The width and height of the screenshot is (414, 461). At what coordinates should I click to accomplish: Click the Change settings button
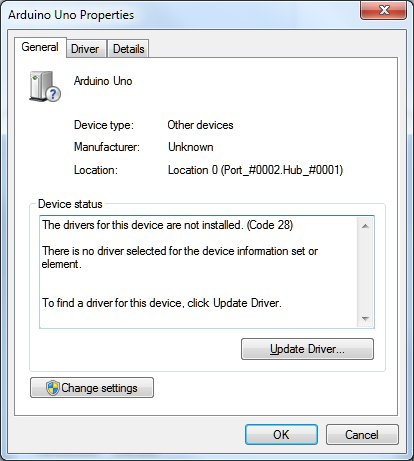point(92,388)
